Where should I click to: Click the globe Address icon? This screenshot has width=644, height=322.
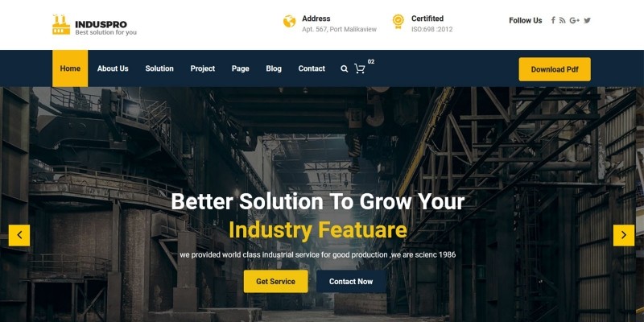(290, 22)
